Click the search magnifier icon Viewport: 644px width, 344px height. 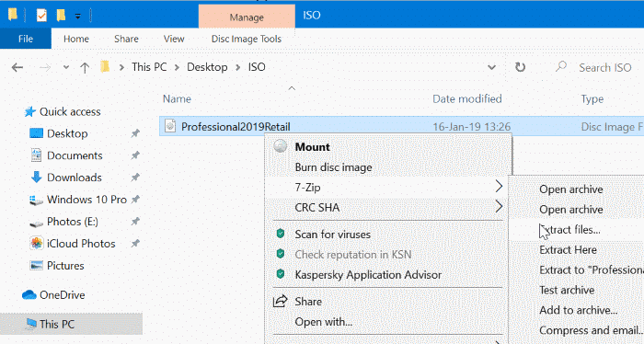[561, 66]
